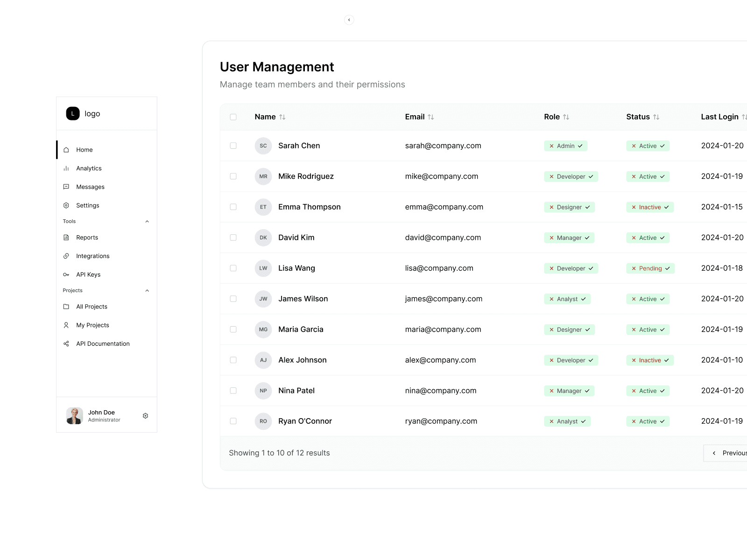Image resolution: width=747 pixels, height=560 pixels.
Task: Collapse the Tools section chevron
Action: (147, 222)
